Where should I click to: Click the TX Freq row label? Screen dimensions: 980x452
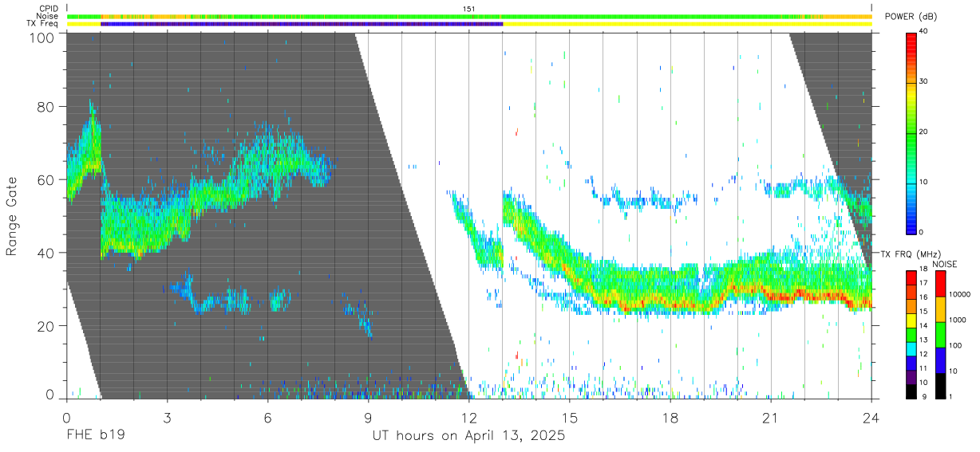[42, 24]
